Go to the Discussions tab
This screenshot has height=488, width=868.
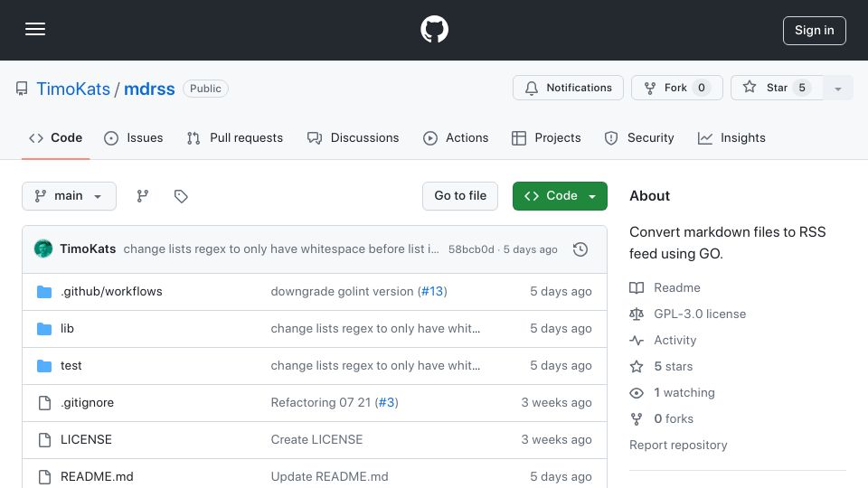[353, 137]
